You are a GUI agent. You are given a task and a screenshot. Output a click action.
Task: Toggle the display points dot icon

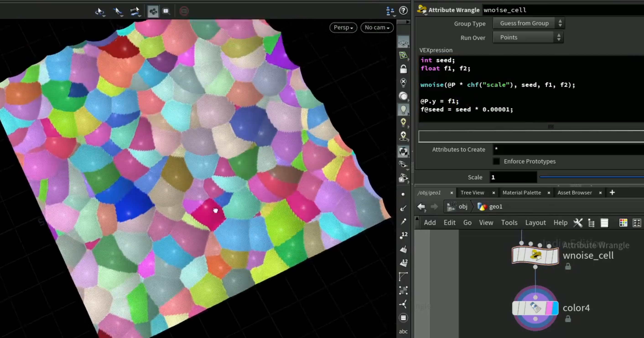(403, 194)
